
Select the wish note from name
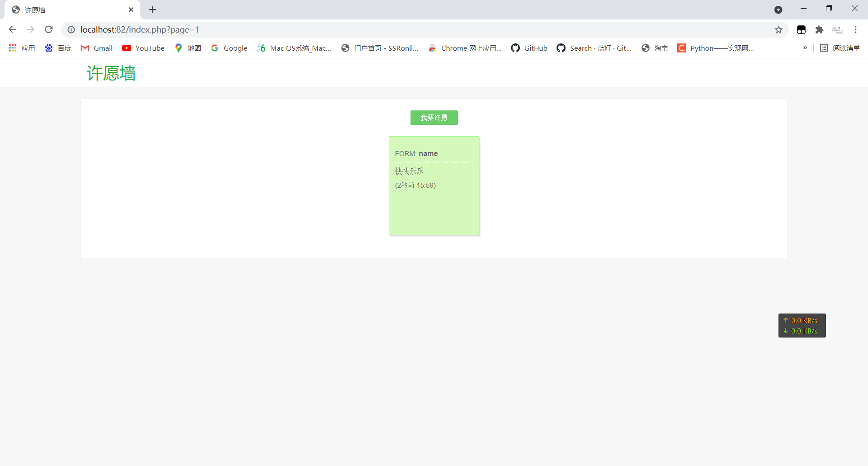click(x=434, y=186)
